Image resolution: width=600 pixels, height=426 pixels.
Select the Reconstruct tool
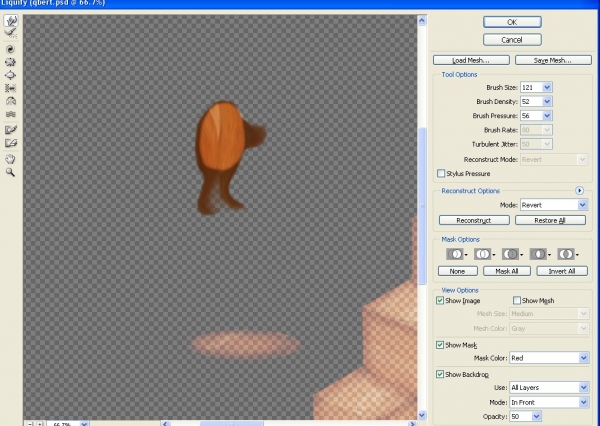point(11,34)
